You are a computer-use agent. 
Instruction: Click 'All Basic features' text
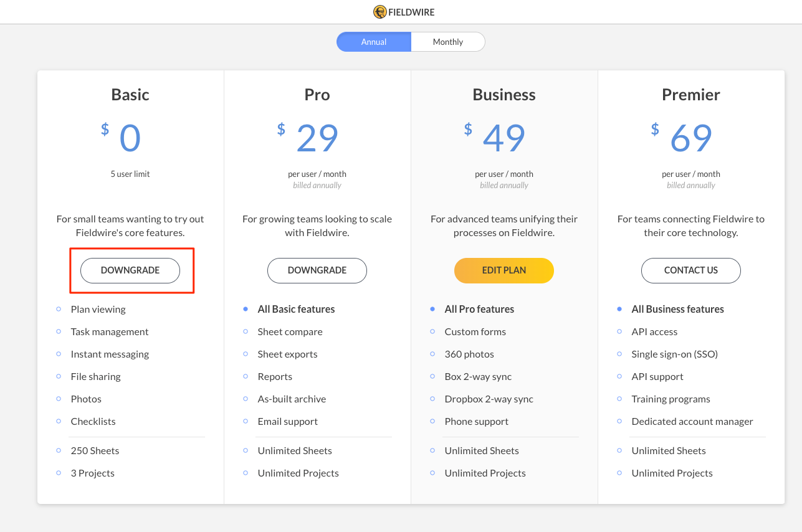click(296, 309)
